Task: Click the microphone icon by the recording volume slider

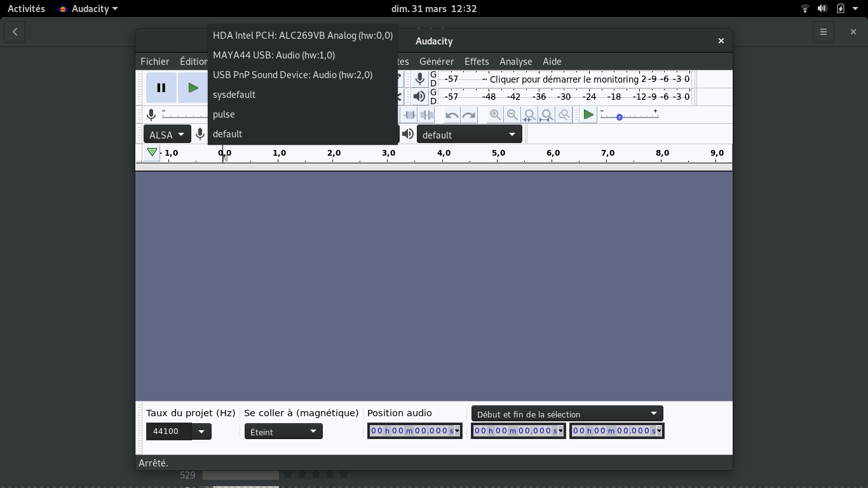Action: pyautogui.click(x=151, y=115)
